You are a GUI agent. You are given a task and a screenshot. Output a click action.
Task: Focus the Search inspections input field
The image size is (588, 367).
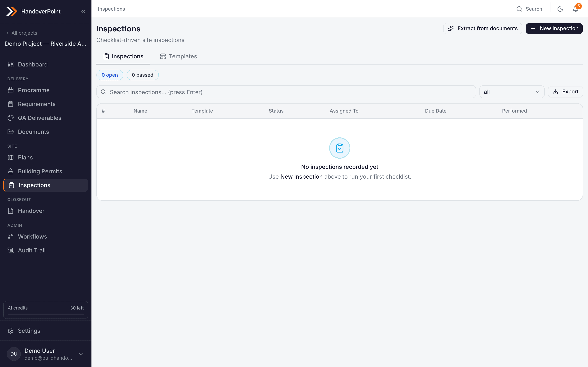(x=286, y=92)
